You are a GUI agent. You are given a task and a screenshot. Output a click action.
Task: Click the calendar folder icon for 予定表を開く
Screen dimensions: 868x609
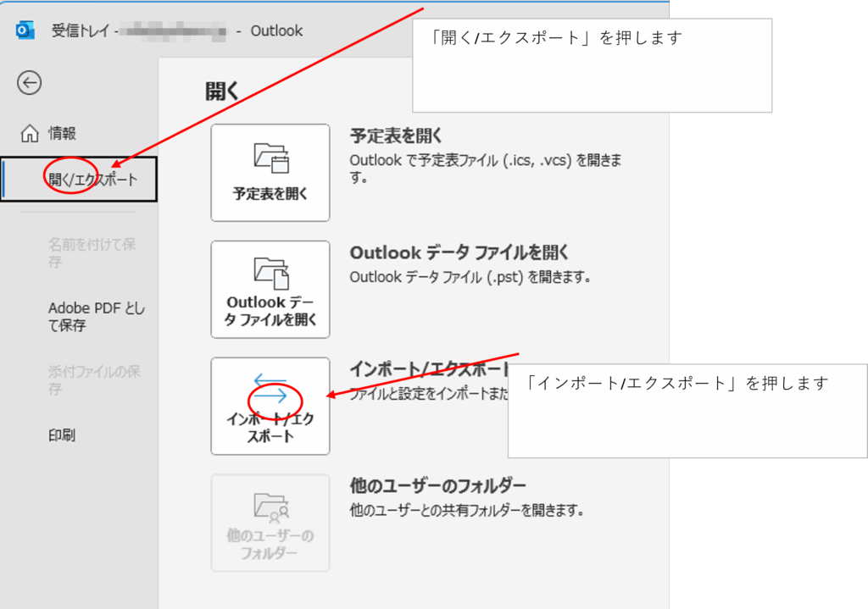(x=270, y=158)
